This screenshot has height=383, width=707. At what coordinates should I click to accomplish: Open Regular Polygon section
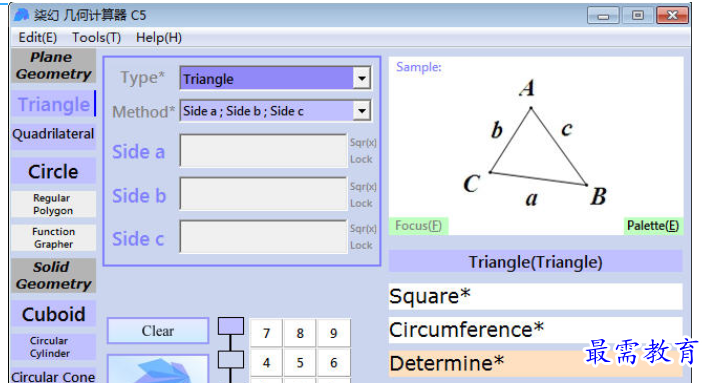coord(54,204)
